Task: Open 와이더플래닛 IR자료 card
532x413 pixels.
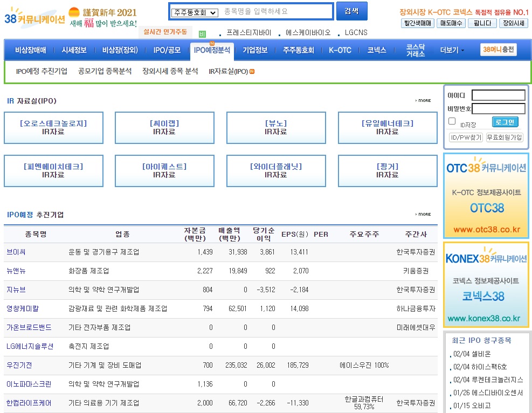Action: [276, 171]
